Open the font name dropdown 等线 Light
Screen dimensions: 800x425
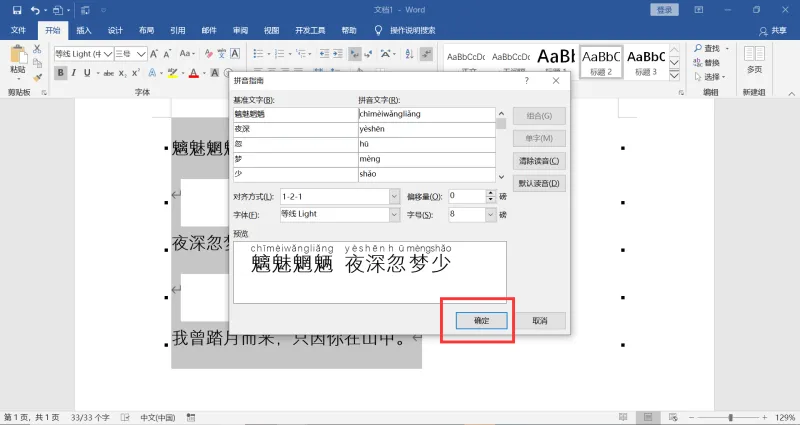point(108,54)
